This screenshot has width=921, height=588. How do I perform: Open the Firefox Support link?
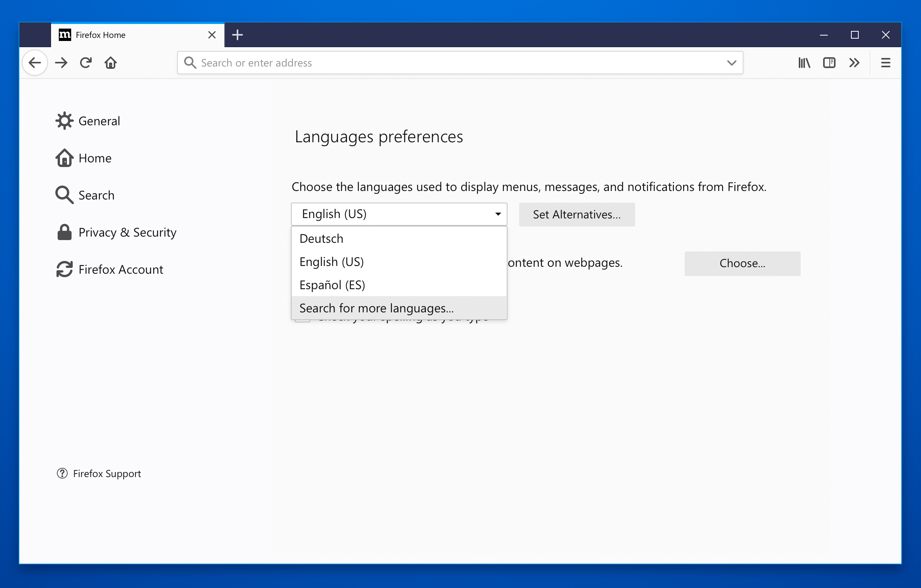(107, 474)
